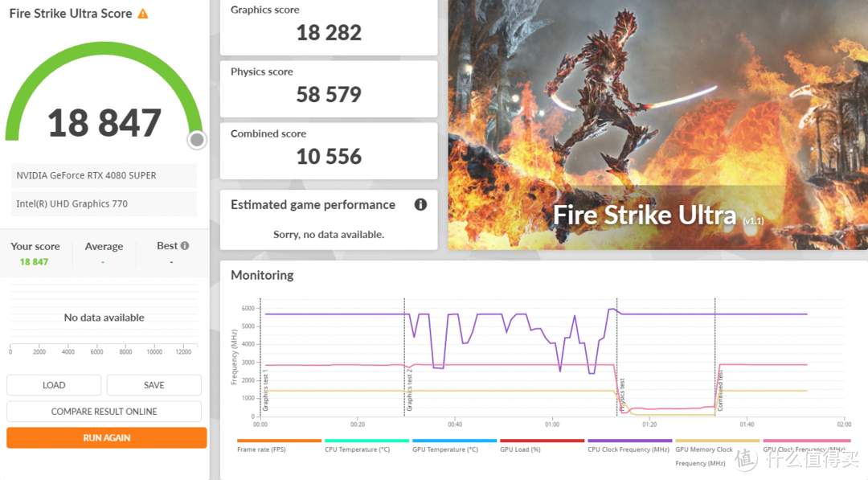
Task: Click the LOAD button
Action: tap(54, 385)
